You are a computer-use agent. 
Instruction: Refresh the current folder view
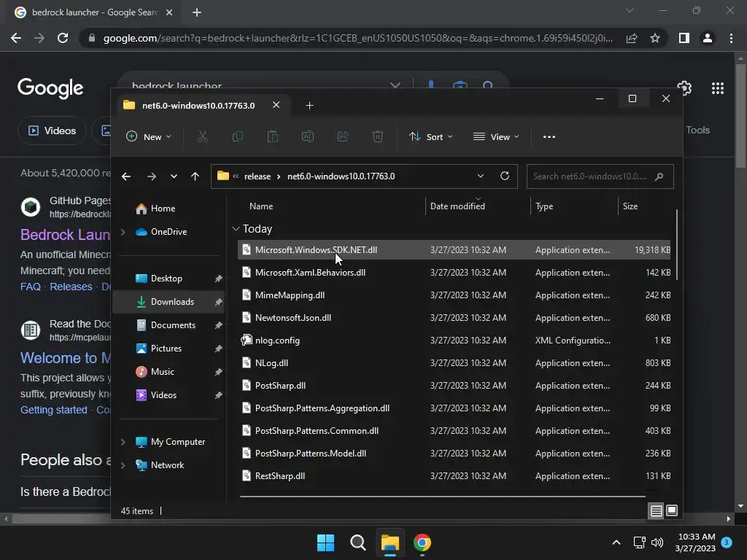click(x=505, y=176)
